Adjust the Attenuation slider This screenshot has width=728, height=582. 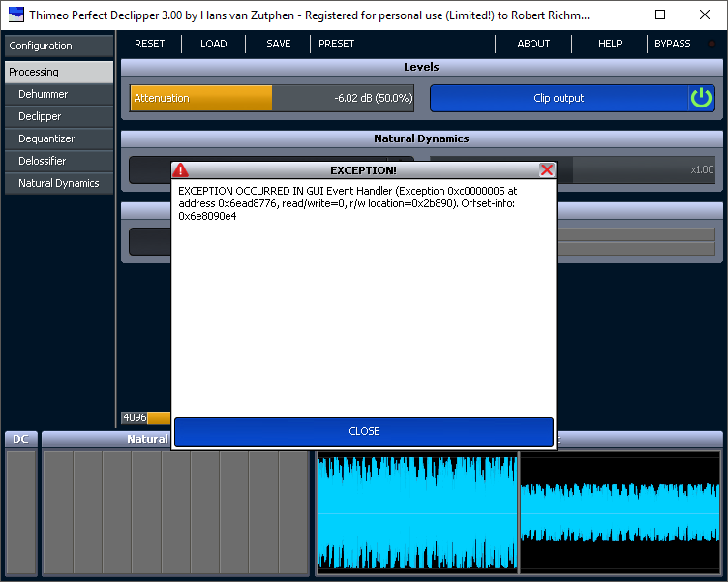tap(272, 98)
